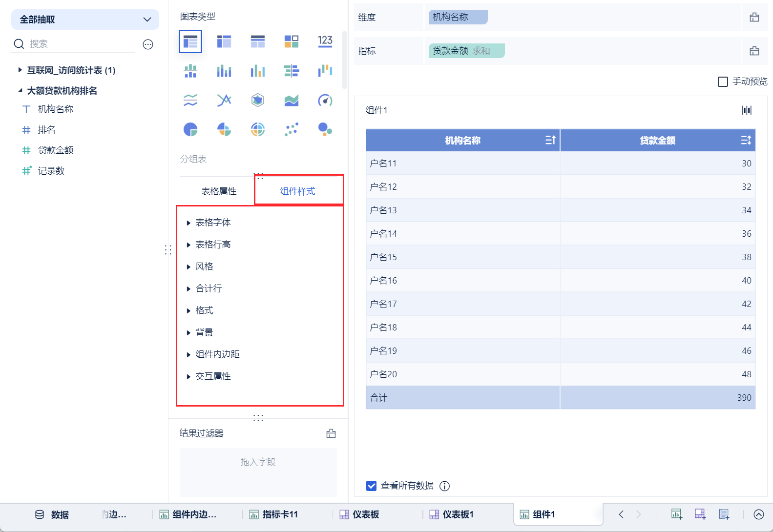This screenshot has height=532, width=773.
Task: Choose the partitioned line chart icon
Action: click(190, 101)
